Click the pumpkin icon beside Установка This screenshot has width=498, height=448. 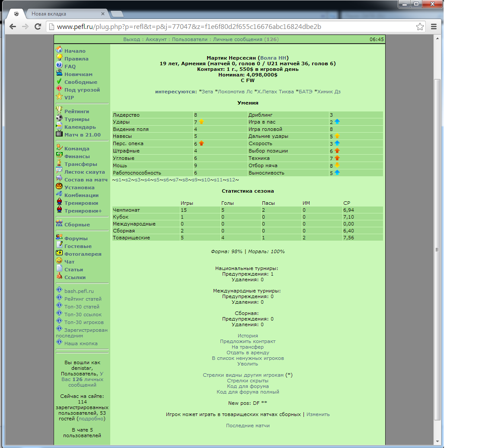coord(59,186)
